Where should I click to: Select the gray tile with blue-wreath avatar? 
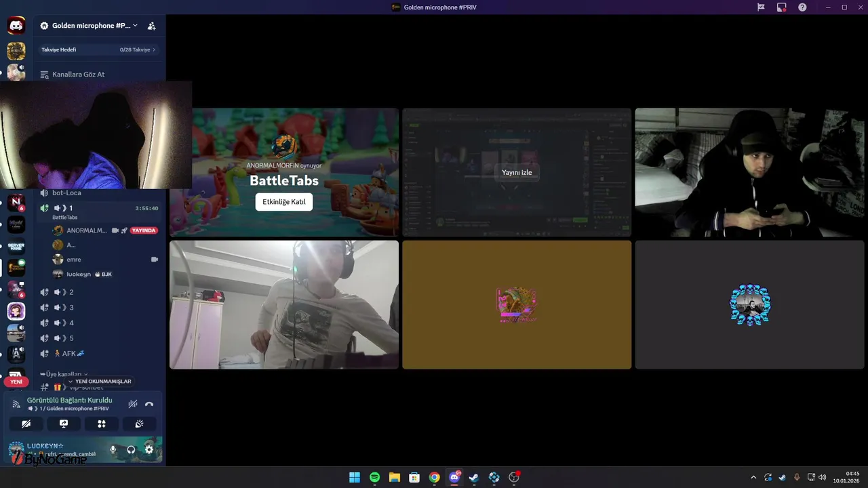[x=749, y=304]
